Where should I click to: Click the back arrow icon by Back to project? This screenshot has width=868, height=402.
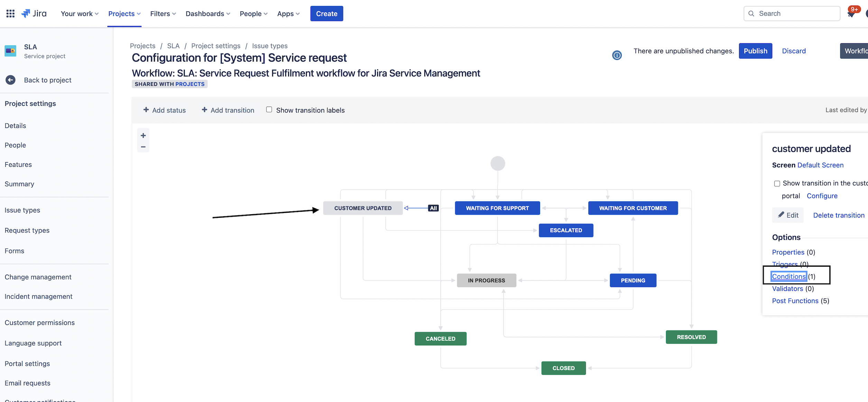[10, 80]
